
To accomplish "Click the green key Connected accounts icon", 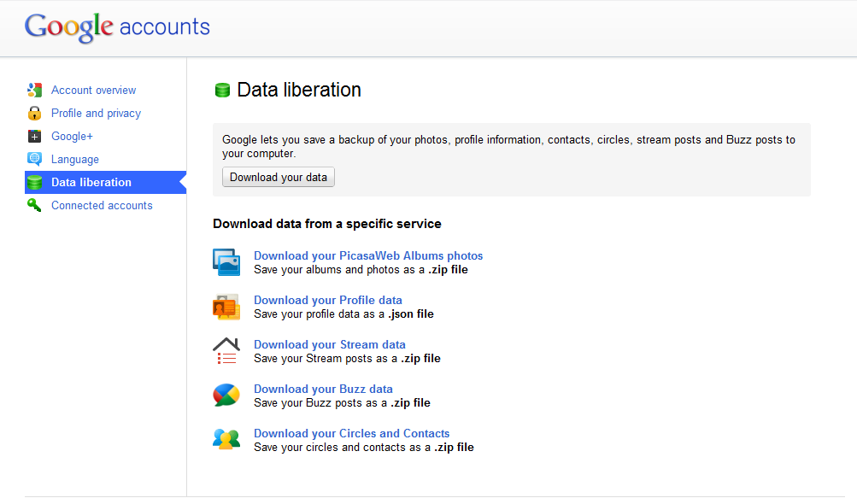I will [34, 205].
